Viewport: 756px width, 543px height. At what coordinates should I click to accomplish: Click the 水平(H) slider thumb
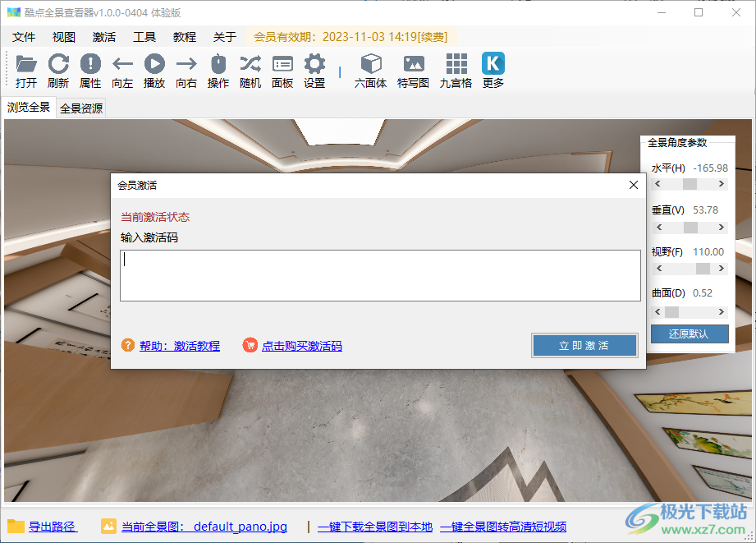pos(690,184)
